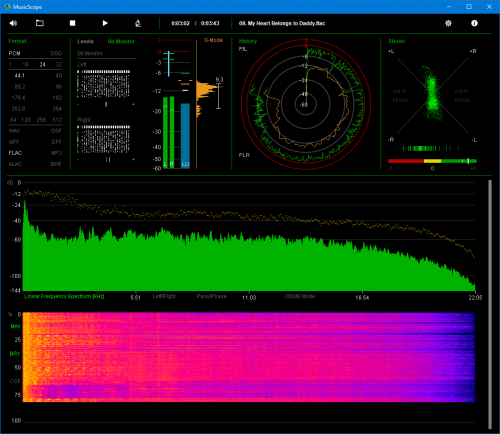
Task: Click the BRY spectrogram color label
Action: coord(15,354)
